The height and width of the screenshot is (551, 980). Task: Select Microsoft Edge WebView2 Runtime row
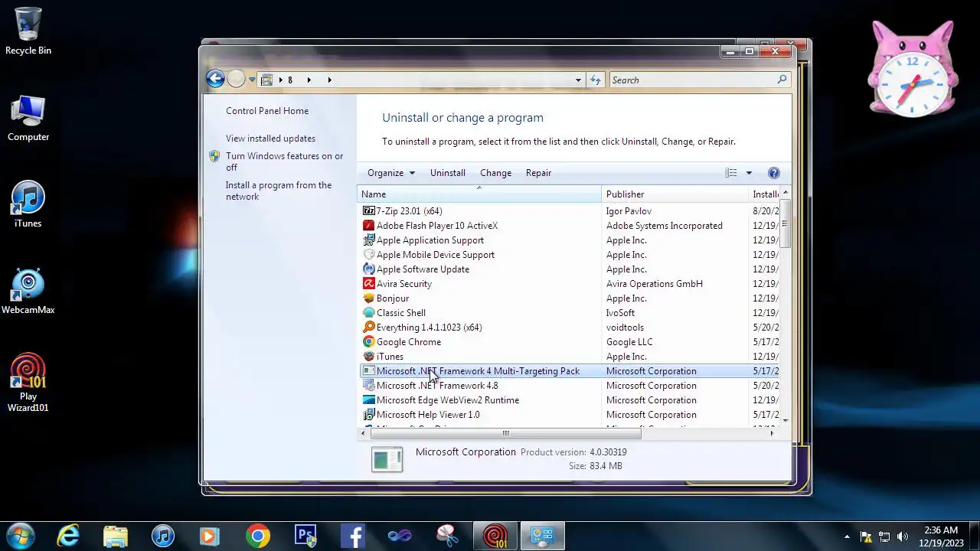pos(569,400)
